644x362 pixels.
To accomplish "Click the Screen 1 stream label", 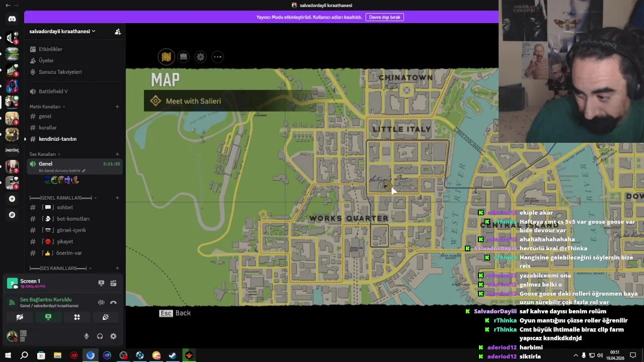I will coord(30,281).
